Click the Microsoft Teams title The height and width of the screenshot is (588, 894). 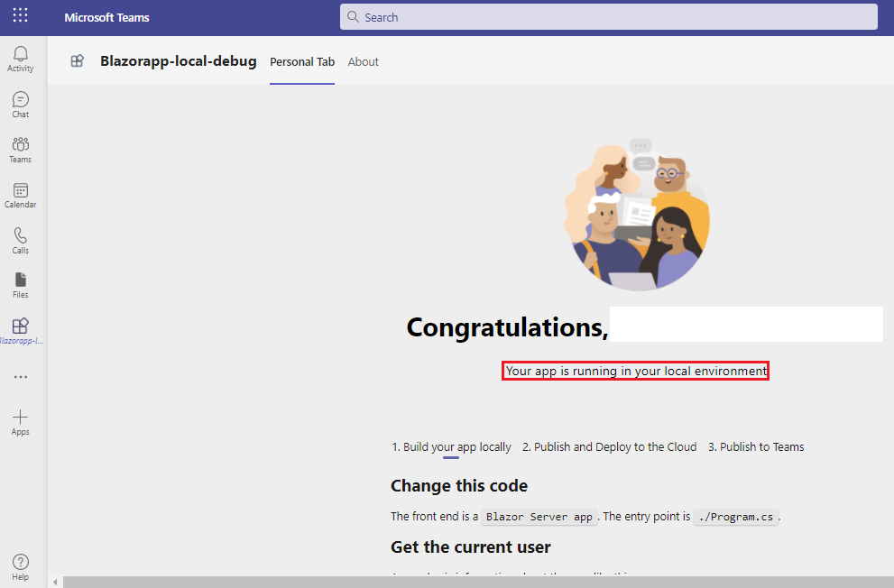click(106, 18)
